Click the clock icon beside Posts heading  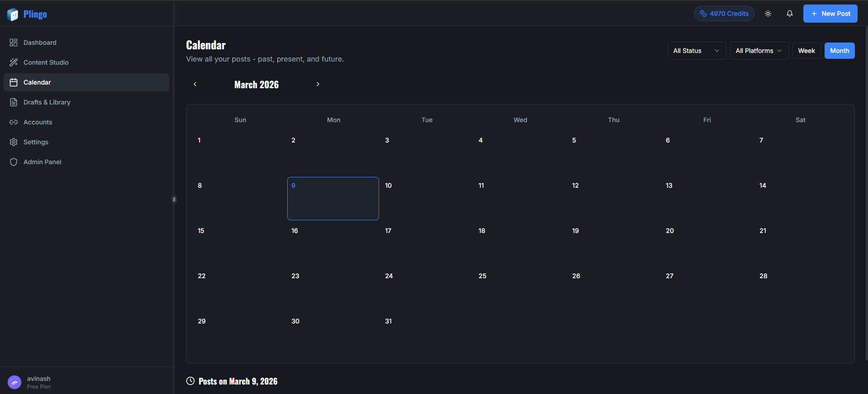(x=190, y=381)
